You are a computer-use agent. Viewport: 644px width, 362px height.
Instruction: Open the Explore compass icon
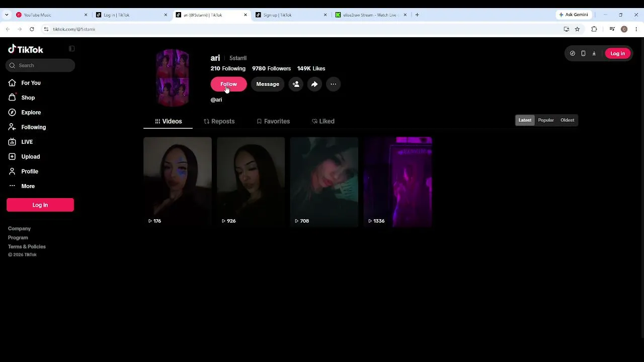(x=12, y=112)
